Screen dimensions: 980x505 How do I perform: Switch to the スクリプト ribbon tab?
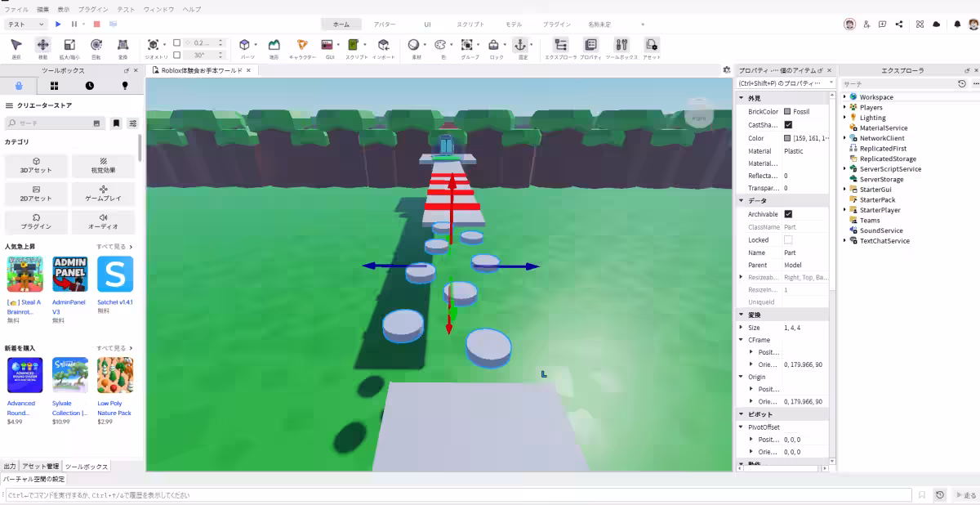(x=470, y=25)
